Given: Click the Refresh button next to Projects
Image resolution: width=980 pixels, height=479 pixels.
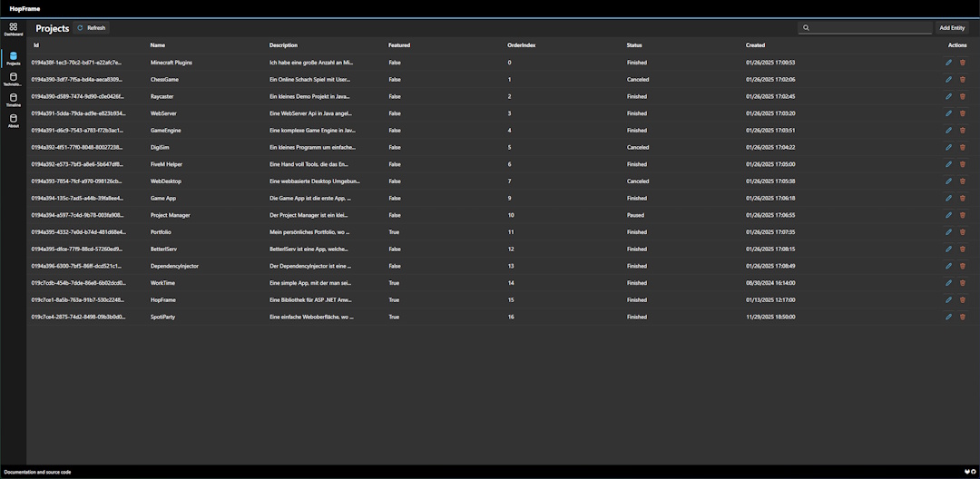Looking at the screenshot, I should pos(92,28).
